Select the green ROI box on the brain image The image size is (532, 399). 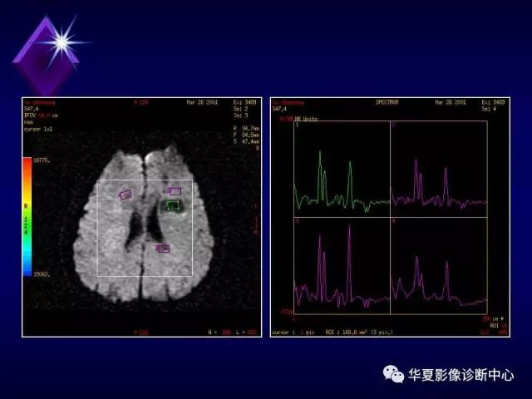[x=173, y=205]
